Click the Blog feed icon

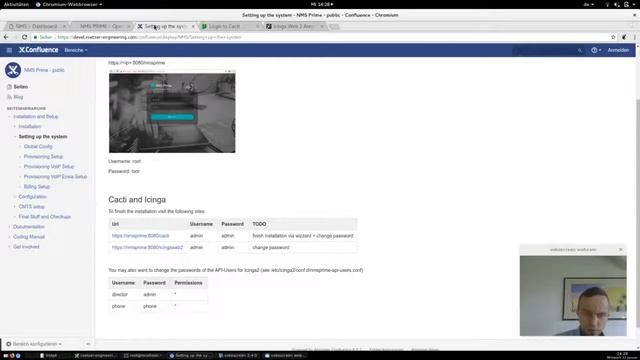point(9,97)
